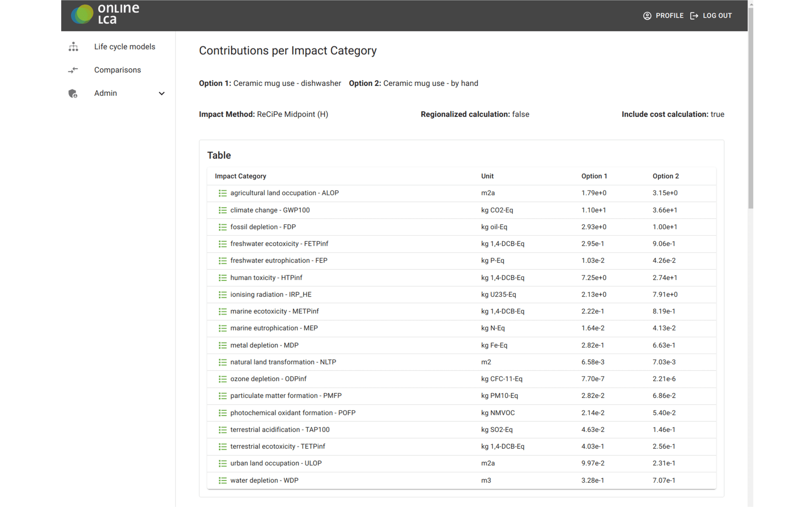This screenshot has height=507, width=812.
Task: Click list icon for terrestrial acidification TAP100
Action: [222, 430]
